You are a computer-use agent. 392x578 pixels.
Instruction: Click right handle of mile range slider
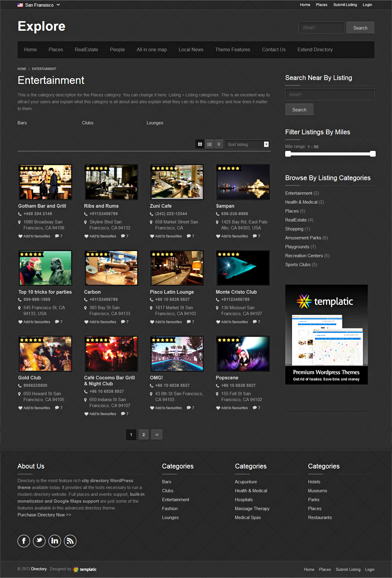pos(373,154)
